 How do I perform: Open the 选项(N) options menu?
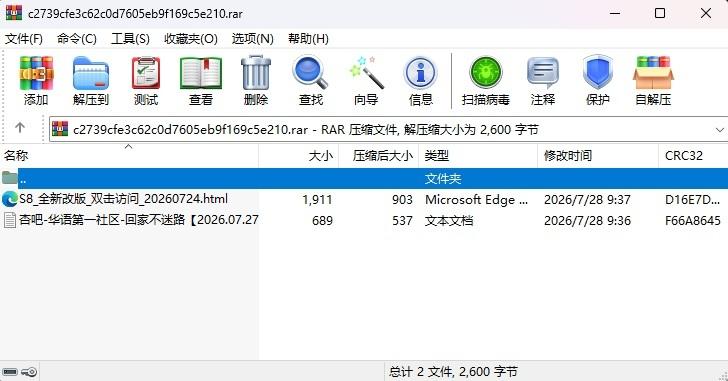click(253, 39)
